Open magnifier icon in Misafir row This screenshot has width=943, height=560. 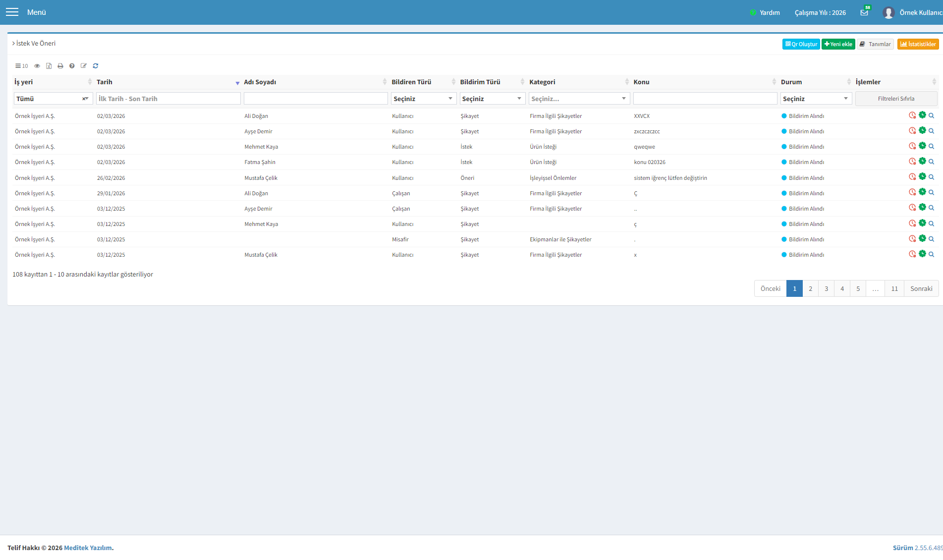click(932, 239)
